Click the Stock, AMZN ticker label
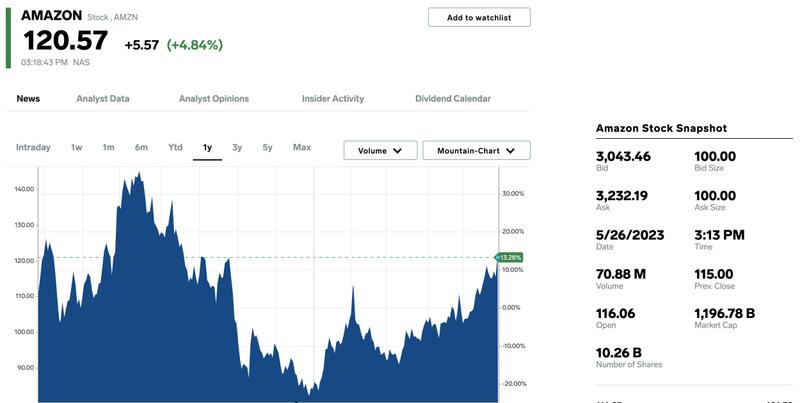Image resolution: width=800 pixels, height=403 pixels. pos(113,17)
